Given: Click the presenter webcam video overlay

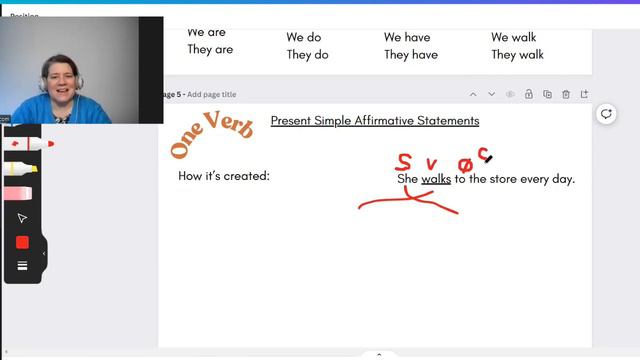Looking at the screenshot, I should coord(82,70).
